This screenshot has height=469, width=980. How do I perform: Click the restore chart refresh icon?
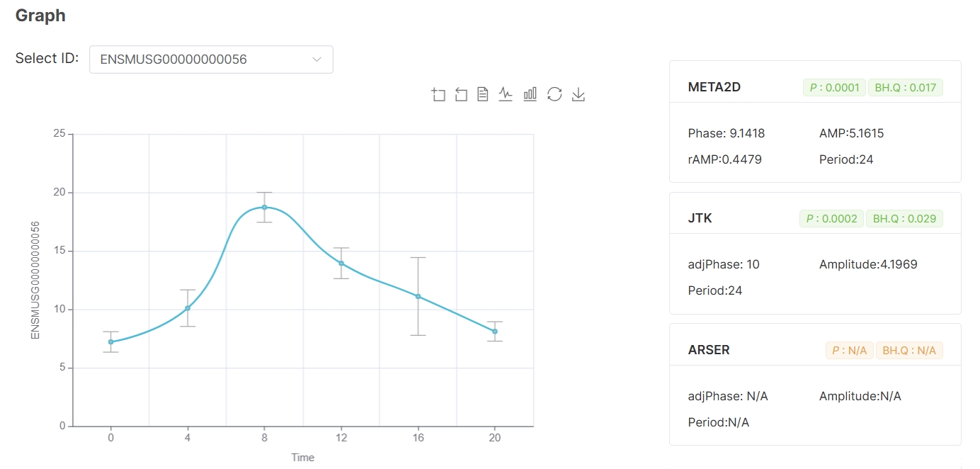pyautogui.click(x=554, y=94)
